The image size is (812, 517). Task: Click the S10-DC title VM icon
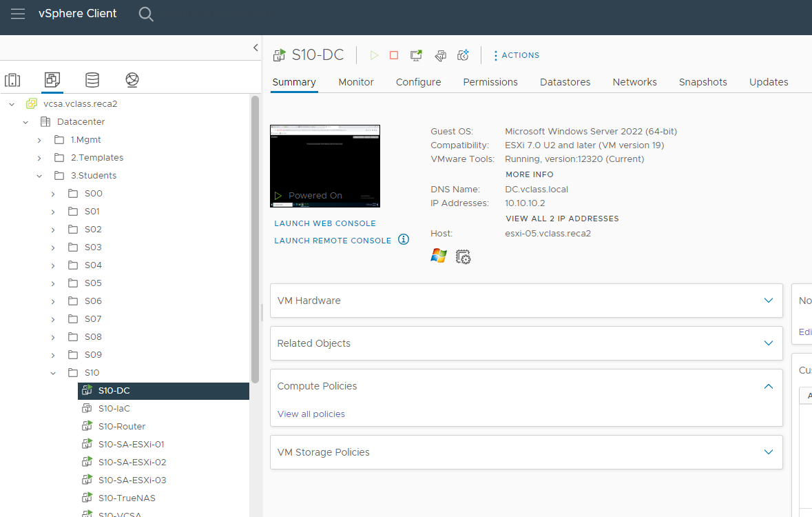click(279, 55)
